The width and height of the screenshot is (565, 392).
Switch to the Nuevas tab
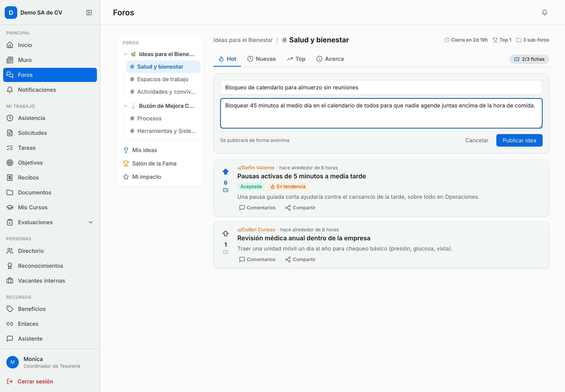[261, 59]
